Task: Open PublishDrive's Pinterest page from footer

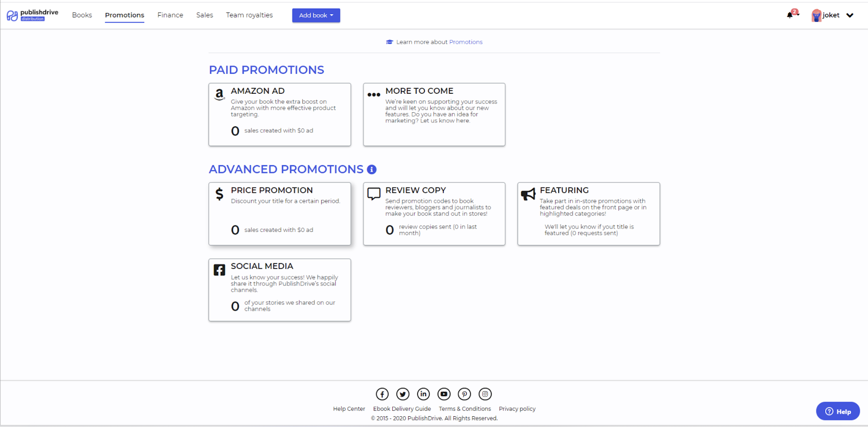Action: pos(464,394)
